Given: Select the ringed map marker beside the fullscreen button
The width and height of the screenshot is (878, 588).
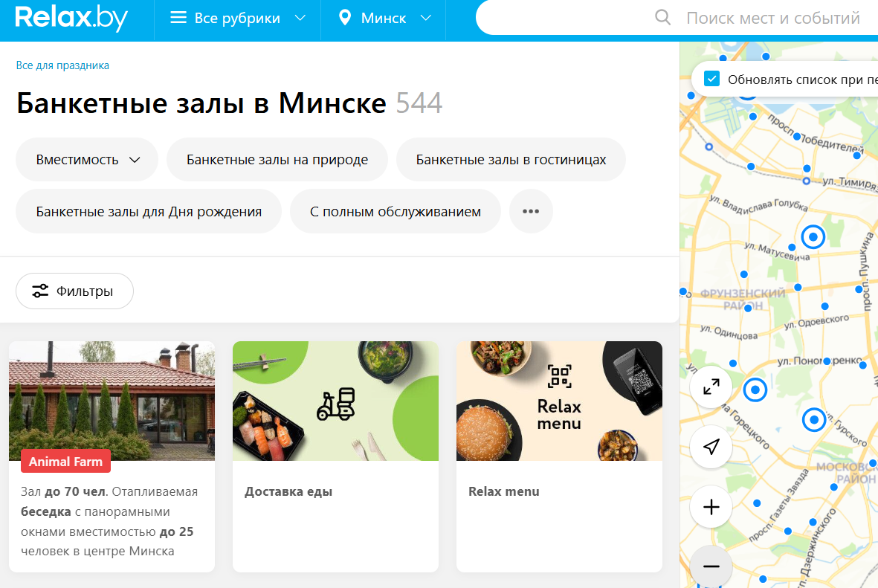Looking at the screenshot, I should coord(755,390).
